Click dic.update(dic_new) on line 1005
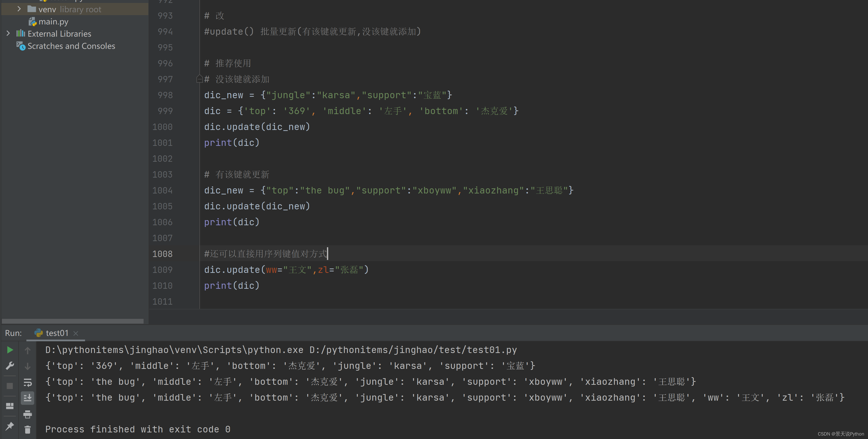The height and width of the screenshot is (439, 868). (257, 206)
